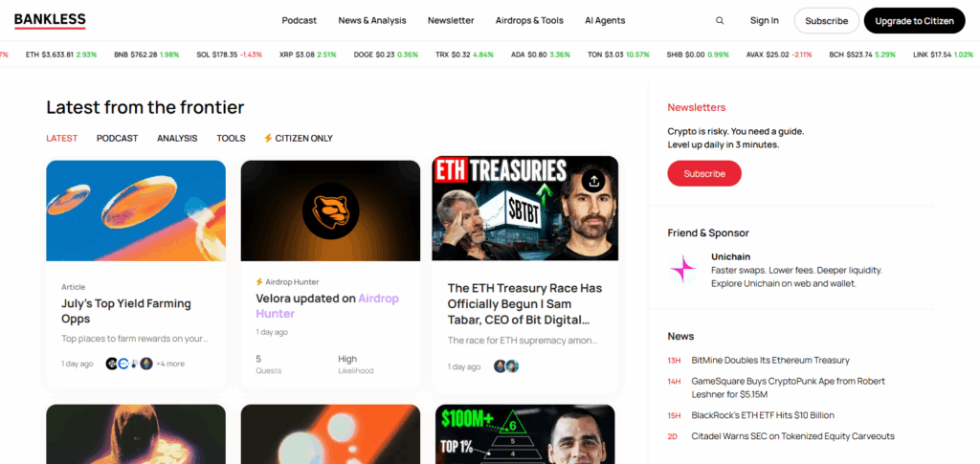Click the share icon on ETH Treasuries thumbnail
Viewport: 980px width, 464px height.
pyautogui.click(x=593, y=181)
